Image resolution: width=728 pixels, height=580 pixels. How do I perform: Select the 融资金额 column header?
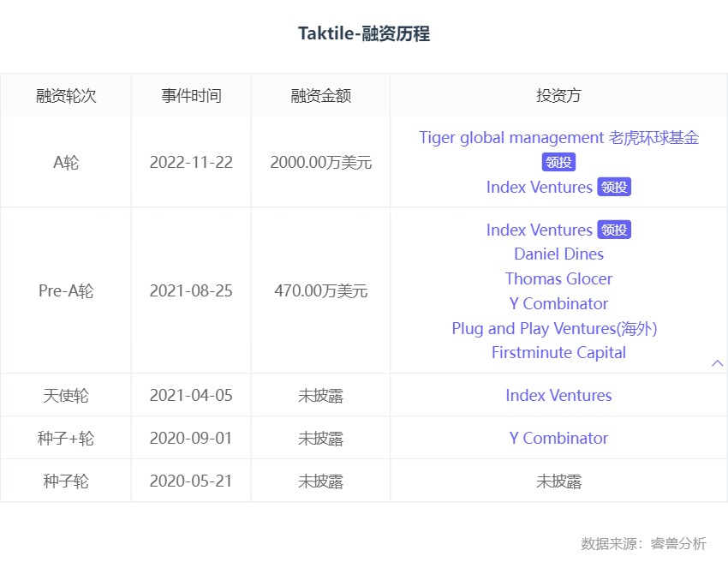(x=321, y=96)
